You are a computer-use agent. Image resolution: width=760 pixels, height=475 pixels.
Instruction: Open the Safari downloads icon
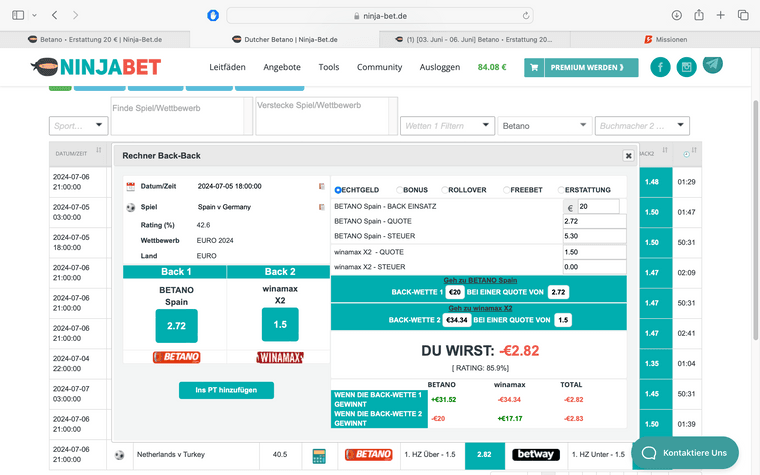[x=677, y=15]
